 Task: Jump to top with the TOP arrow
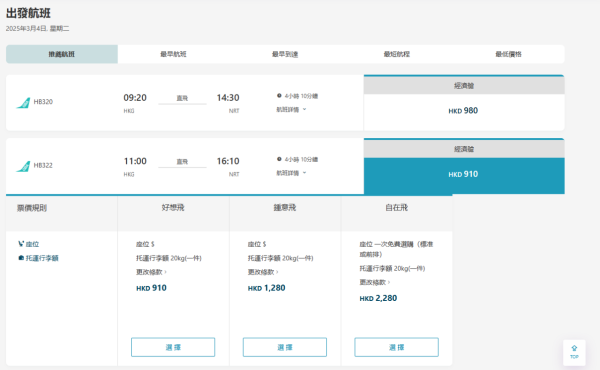[x=574, y=352]
